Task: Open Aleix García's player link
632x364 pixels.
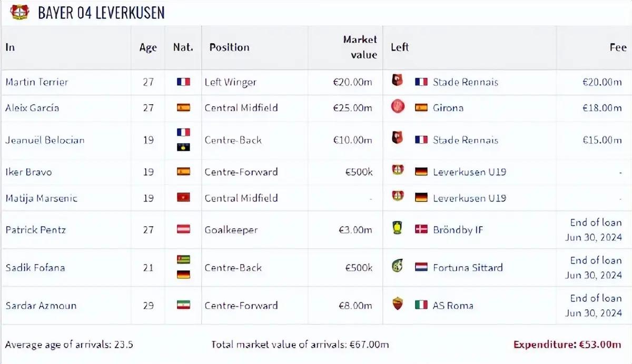Action: (x=32, y=108)
